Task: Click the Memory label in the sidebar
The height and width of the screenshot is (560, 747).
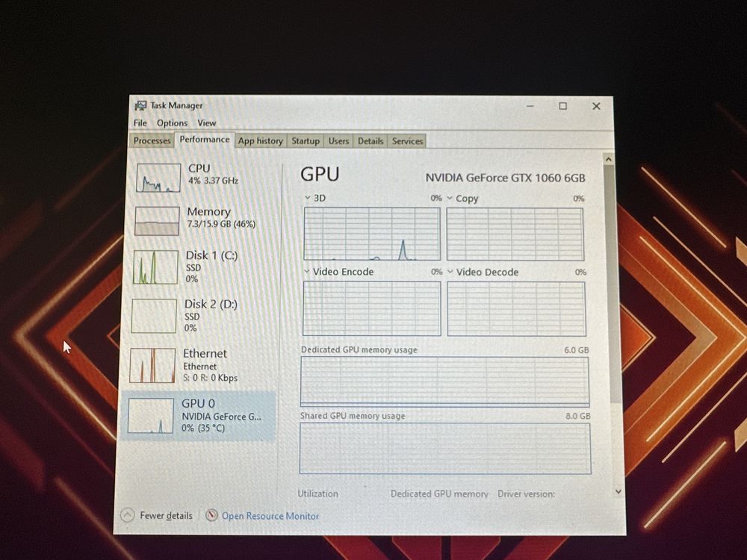Action: click(208, 211)
